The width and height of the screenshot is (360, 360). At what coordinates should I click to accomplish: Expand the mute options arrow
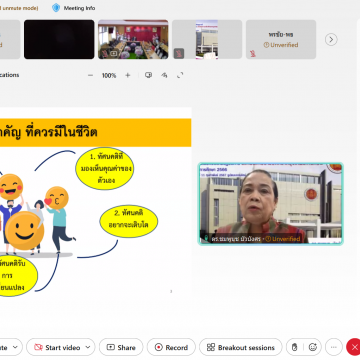pos(15,347)
